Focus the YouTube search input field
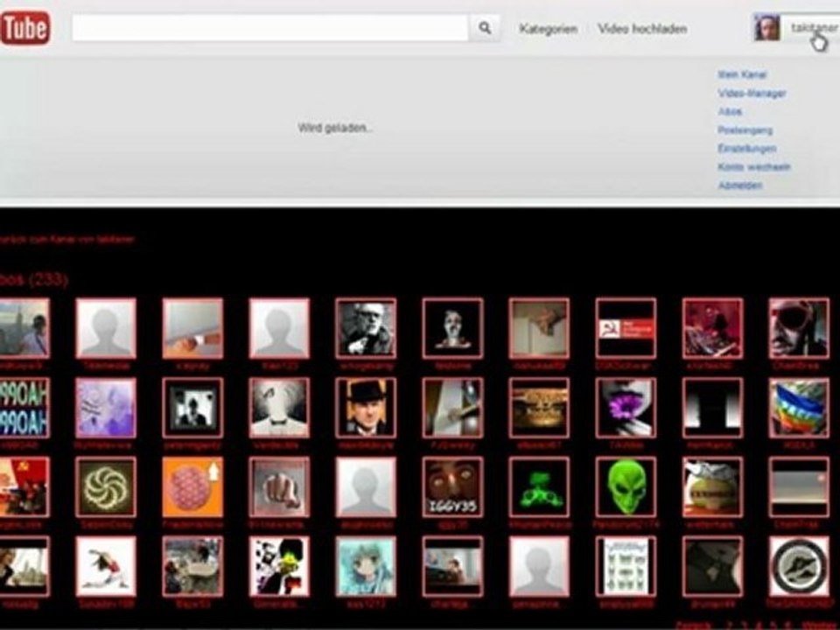The image size is (840, 630). point(270,28)
